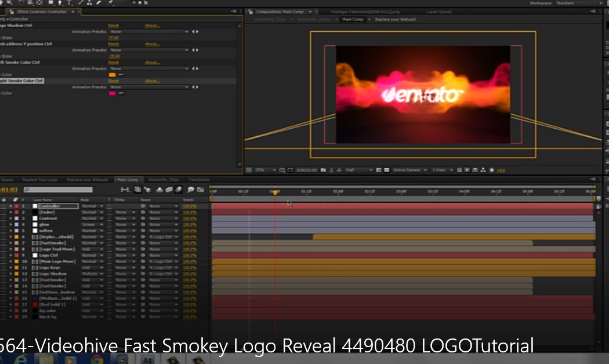Open the composition flowchart from viewer footer
Viewport: 609px width, 364px height.
[483, 170]
